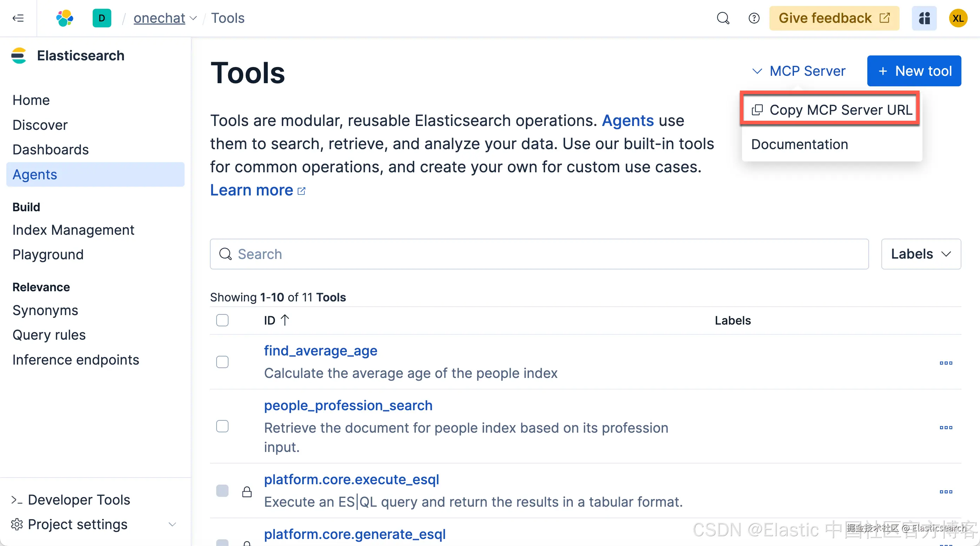The width and height of the screenshot is (980, 546).
Task: Collapse the side navigation menu icon
Action: (18, 18)
